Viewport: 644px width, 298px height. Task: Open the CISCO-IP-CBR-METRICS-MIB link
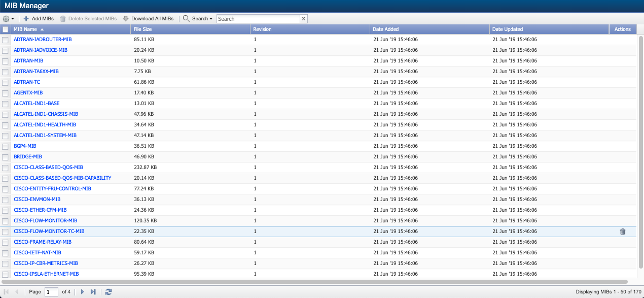[x=46, y=263]
